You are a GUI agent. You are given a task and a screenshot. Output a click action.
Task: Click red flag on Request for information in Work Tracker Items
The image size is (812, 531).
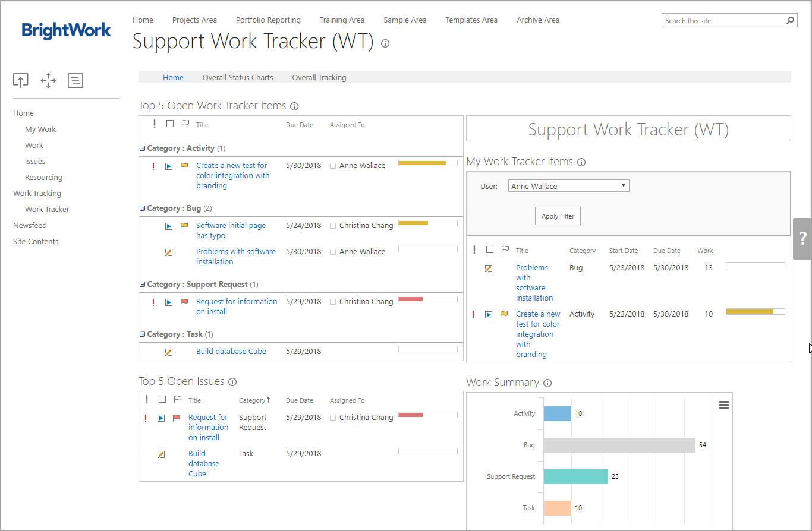click(x=184, y=302)
